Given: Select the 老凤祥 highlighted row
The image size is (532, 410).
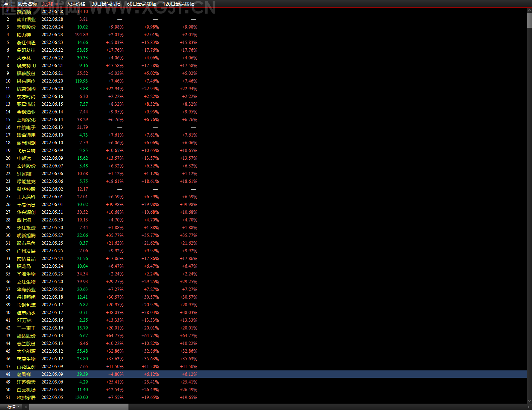Looking at the screenshot, I should tap(263, 374).
